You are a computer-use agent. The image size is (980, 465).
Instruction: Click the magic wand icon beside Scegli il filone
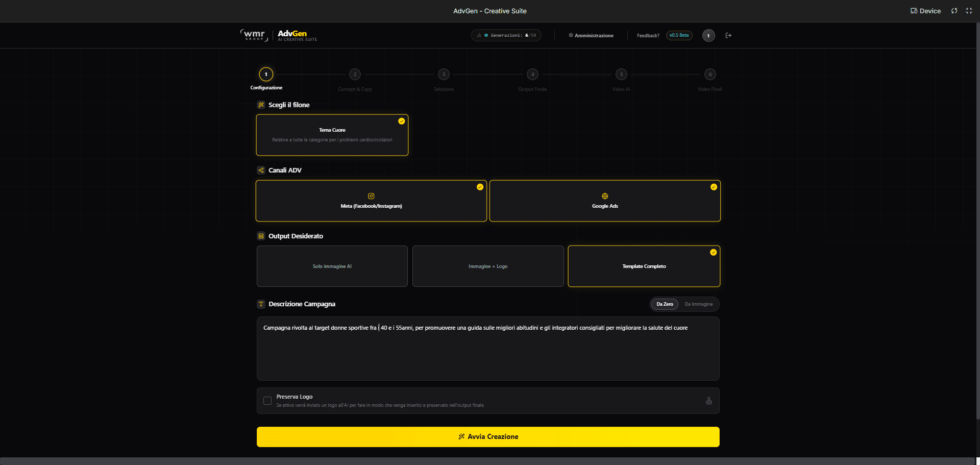pos(261,105)
